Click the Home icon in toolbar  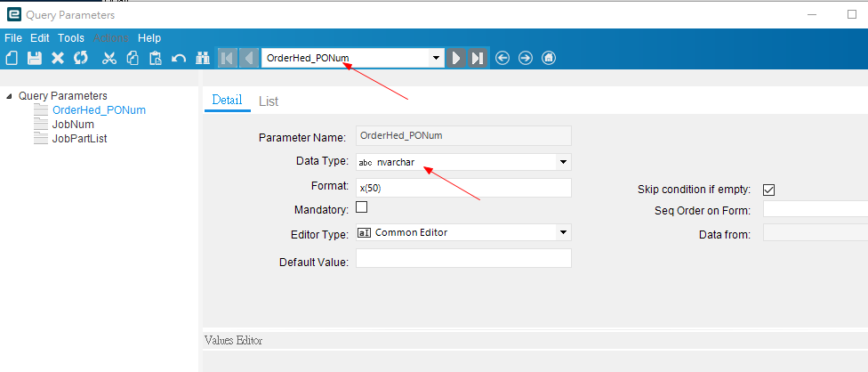549,58
